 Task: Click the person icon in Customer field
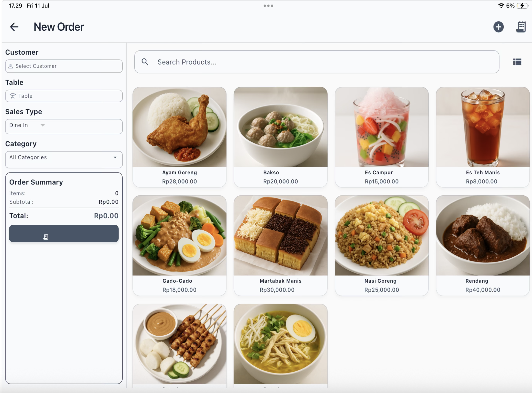tap(10, 66)
